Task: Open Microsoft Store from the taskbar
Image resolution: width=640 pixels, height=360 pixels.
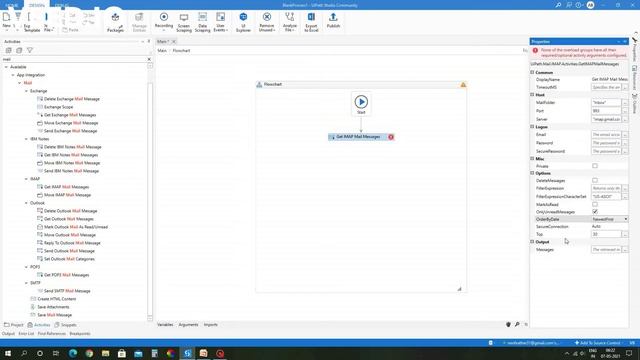Action: [122, 353]
